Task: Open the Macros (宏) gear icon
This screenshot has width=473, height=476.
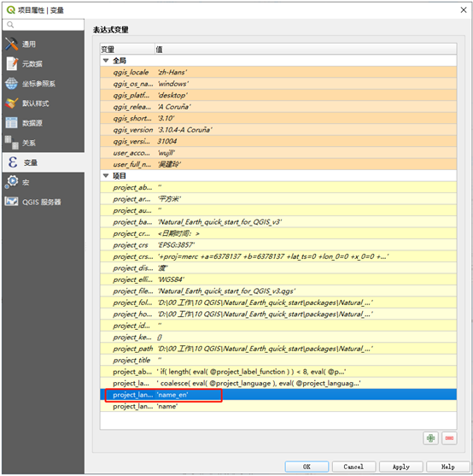Action: tap(11, 182)
